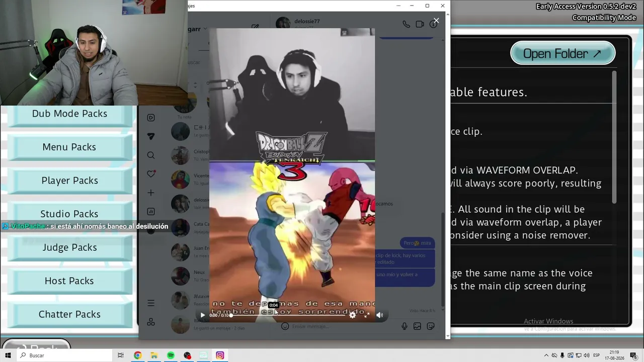Open the Cristop conversation
The width and height of the screenshot is (644, 362).
(x=190, y=155)
